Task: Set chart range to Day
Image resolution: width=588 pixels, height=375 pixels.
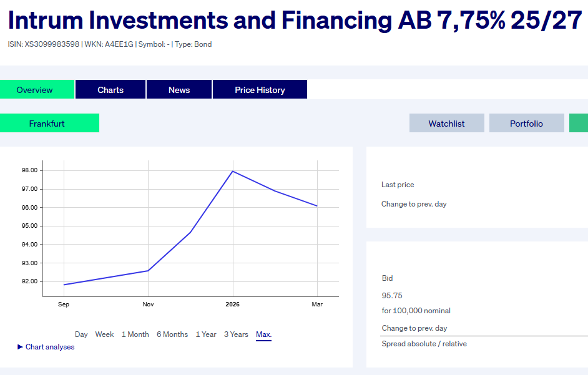Action: 81,334
